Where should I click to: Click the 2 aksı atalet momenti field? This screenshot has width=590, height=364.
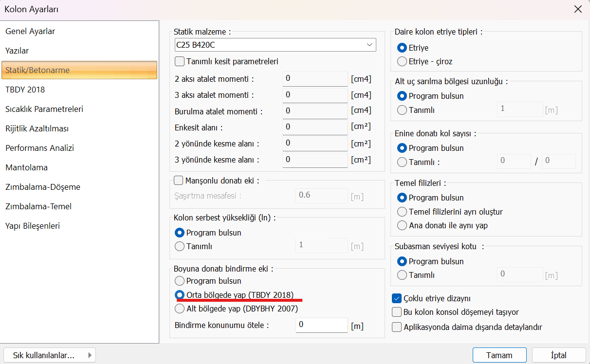315,78
